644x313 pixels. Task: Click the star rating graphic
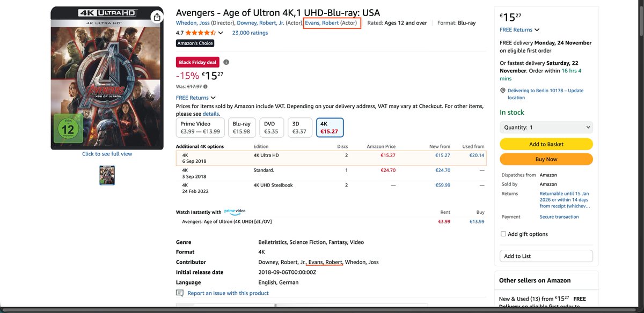pos(201,33)
